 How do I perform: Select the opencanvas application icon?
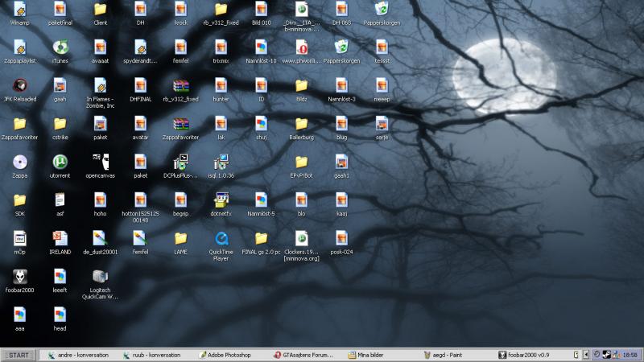(x=101, y=161)
